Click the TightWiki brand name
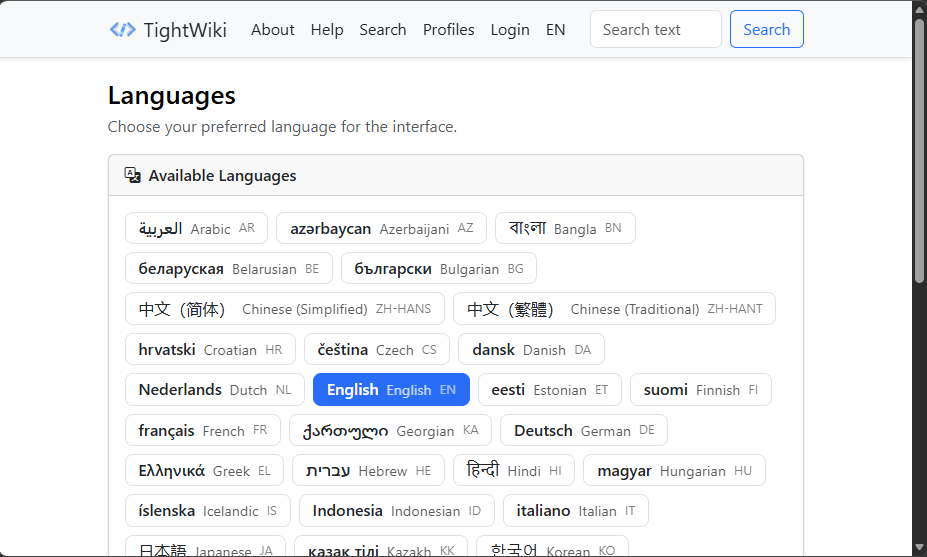 pos(185,30)
